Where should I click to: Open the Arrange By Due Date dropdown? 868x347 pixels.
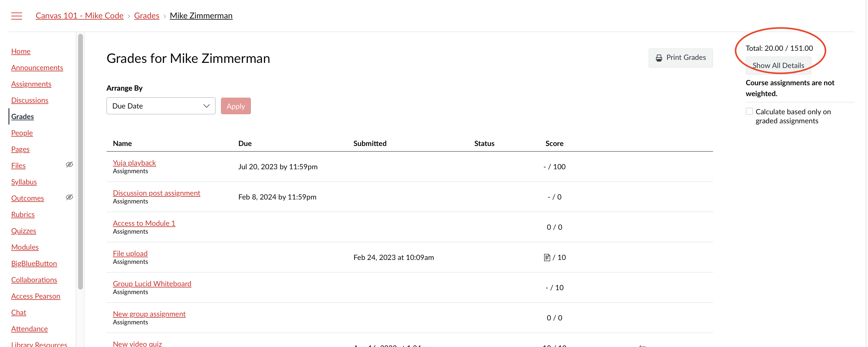161,106
